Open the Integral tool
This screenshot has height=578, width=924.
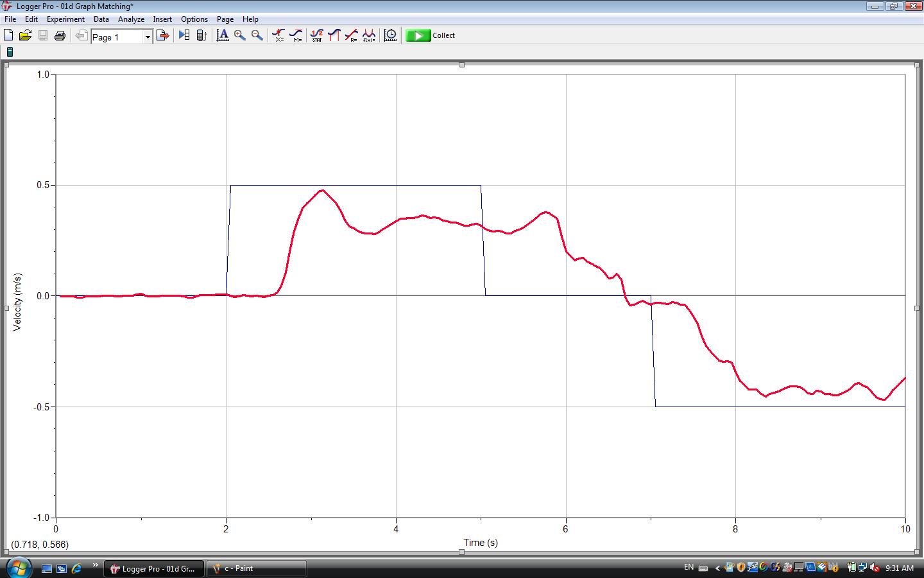[334, 35]
